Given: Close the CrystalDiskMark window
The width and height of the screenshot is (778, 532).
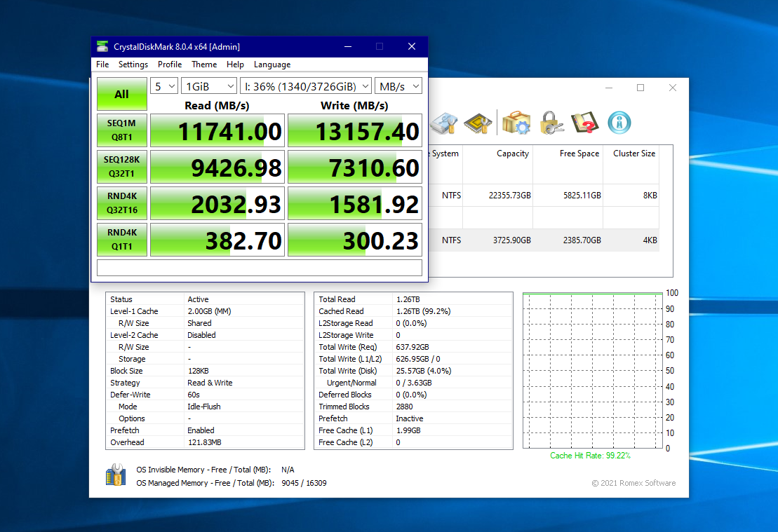Looking at the screenshot, I should pos(411,46).
